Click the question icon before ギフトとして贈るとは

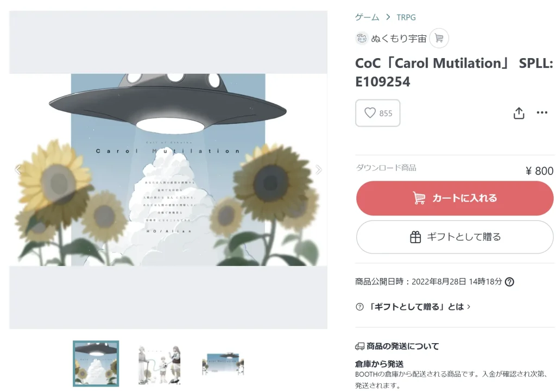tap(359, 307)
